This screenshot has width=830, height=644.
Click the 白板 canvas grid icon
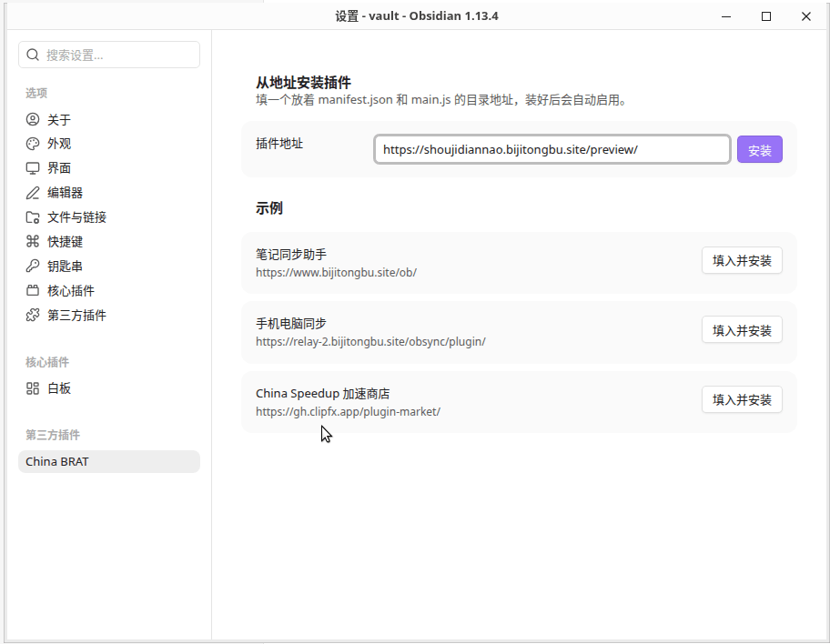pyautogui.click(x=33, y=388)
